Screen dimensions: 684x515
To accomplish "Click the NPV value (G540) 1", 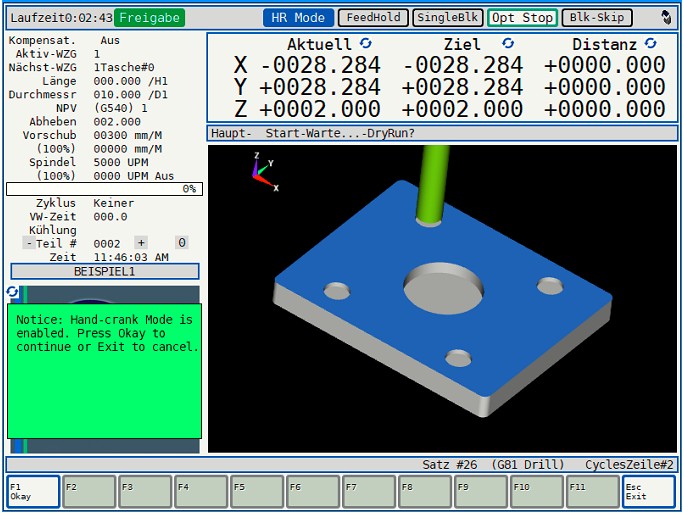I will (121, 108).
